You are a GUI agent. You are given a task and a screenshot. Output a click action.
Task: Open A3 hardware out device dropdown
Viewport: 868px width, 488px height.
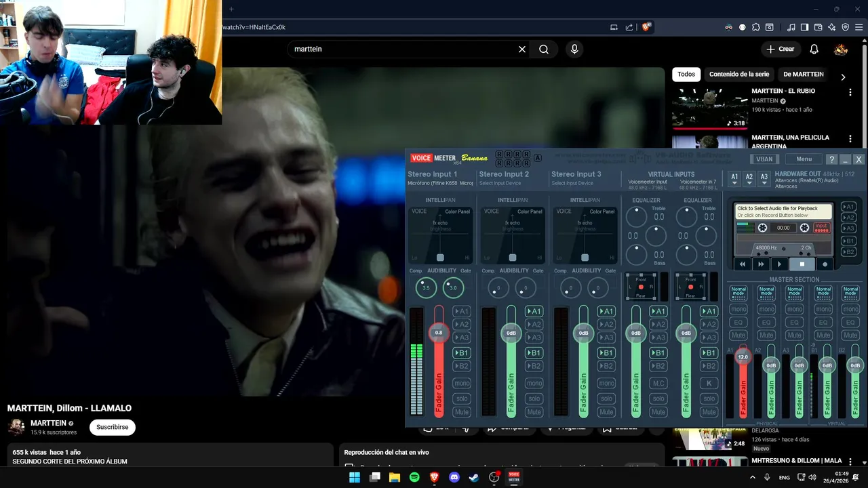764,178
